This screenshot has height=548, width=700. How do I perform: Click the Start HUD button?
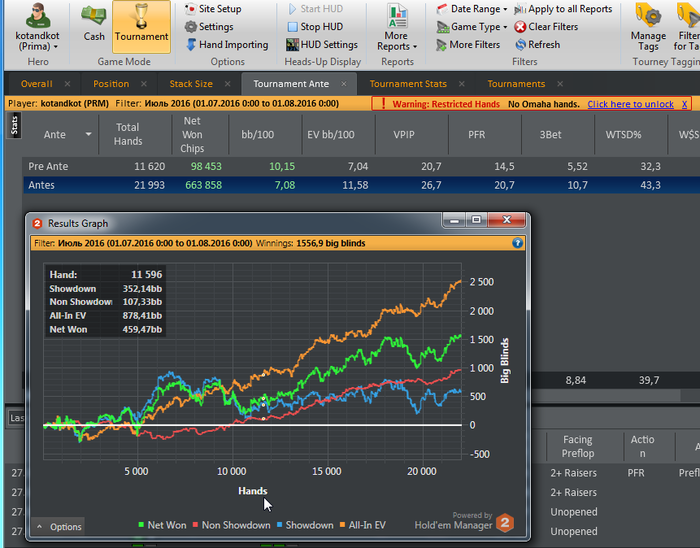tap(315, 9)
